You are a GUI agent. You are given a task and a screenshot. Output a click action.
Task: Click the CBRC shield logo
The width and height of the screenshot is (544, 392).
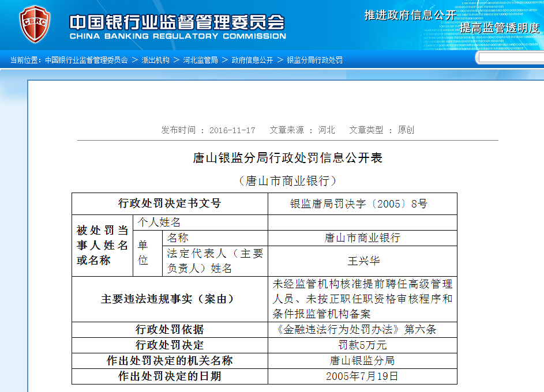(x=35, y=24)
